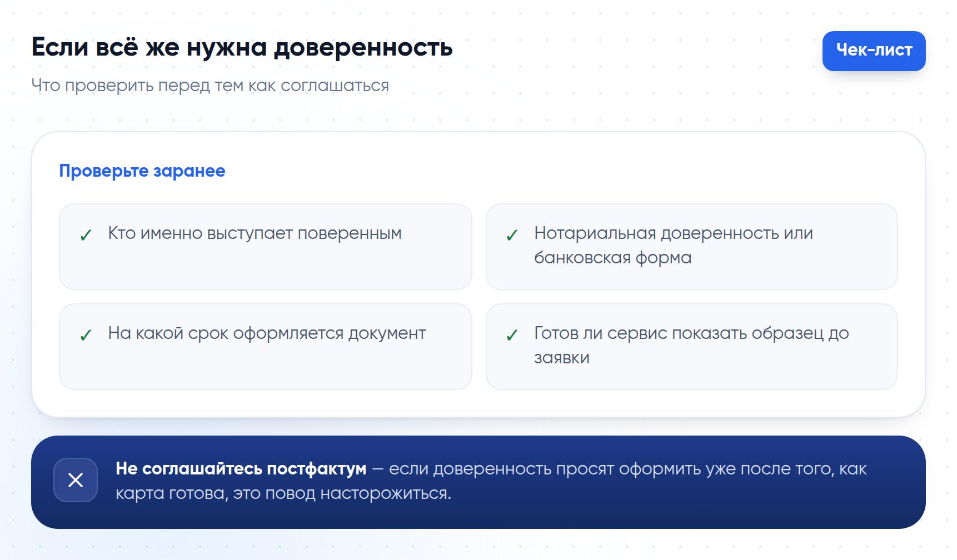Click the Готов ли сервис показать образец line
Viewport: 957px width, 560px height.
[x=691, y=333]
